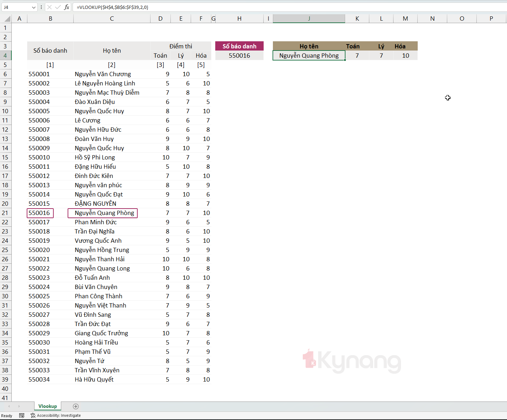Click the 'Lý' result header in L3
This screenshot has width=507, height=420.
pos(381,46)
